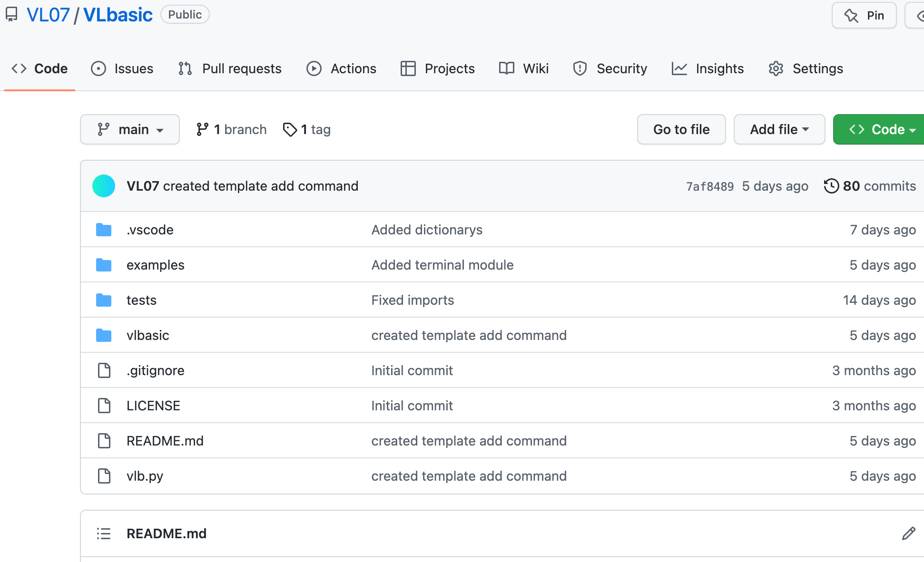Open the Pull requests tab
Image resolution: width=924 pixels, height=562 pixels.
(x=230, y=68)
